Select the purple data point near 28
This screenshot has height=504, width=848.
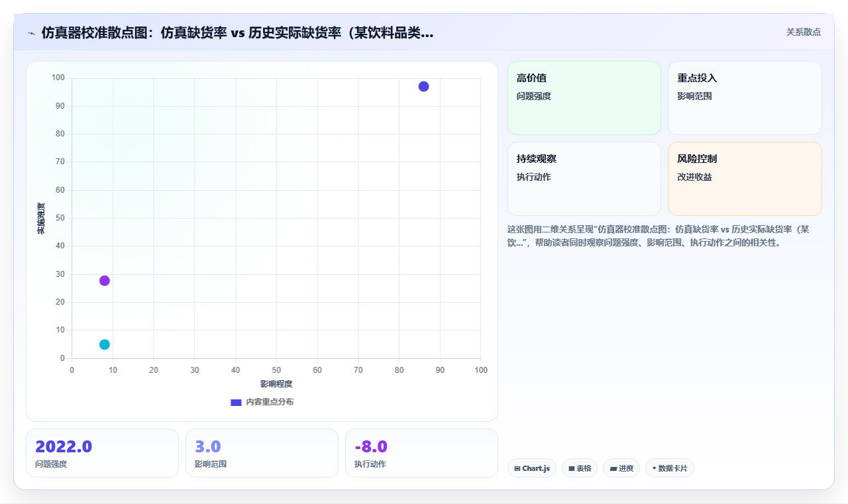click(x=105, y=281)
